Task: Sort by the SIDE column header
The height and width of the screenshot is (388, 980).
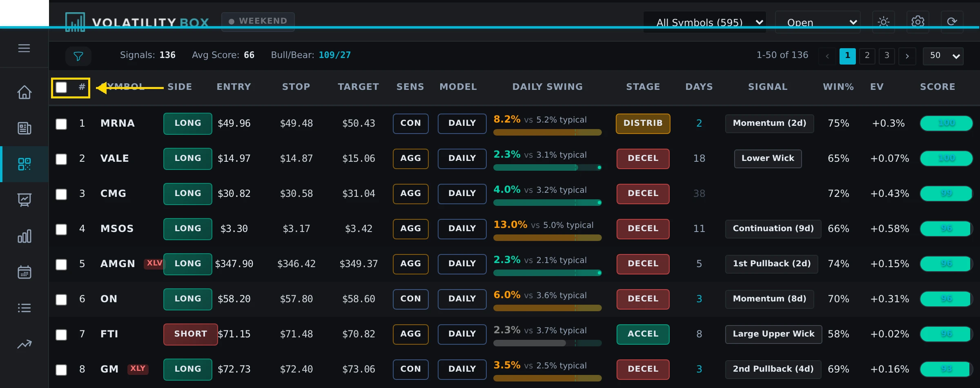Action: [180, 87]
